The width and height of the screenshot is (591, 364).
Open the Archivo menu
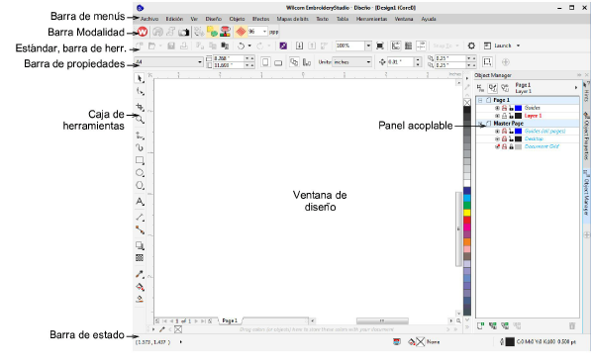point(149,19)
